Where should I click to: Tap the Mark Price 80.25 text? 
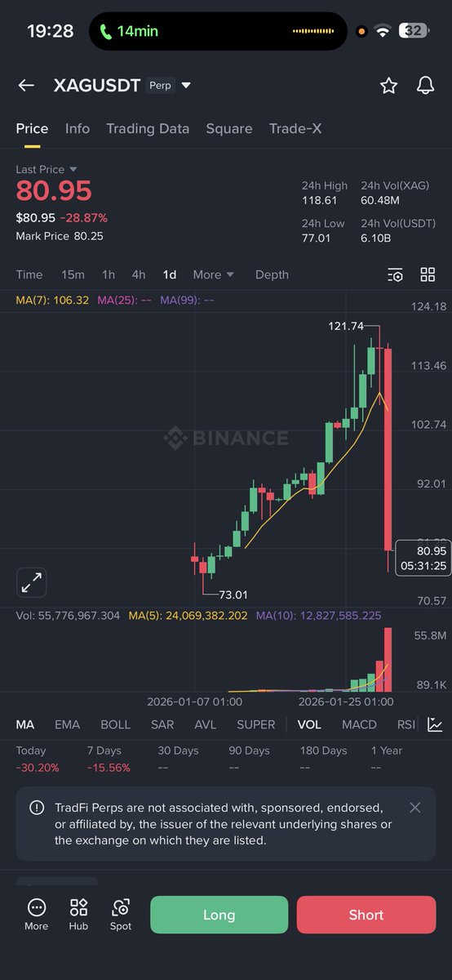60,236
